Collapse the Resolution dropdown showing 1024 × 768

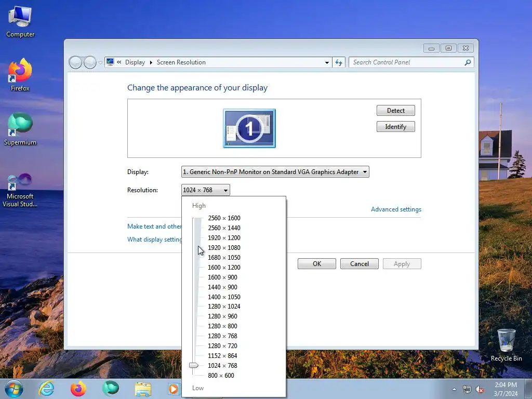(x=206, y=190)
